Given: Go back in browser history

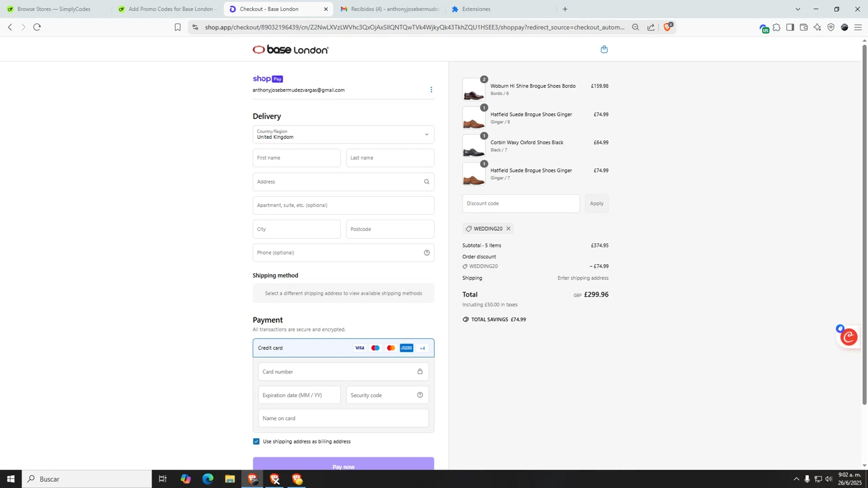Looking at the screenshot, I should point(10,27).
